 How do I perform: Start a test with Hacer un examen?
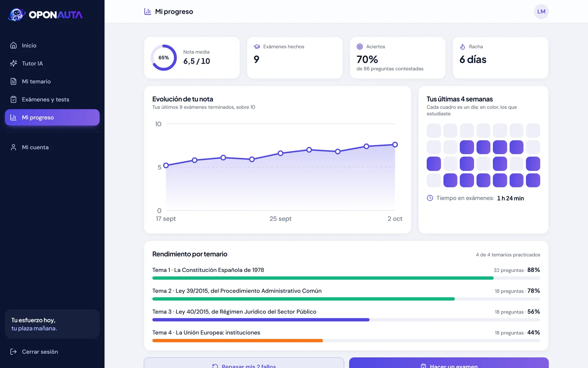tap(449, 363)
